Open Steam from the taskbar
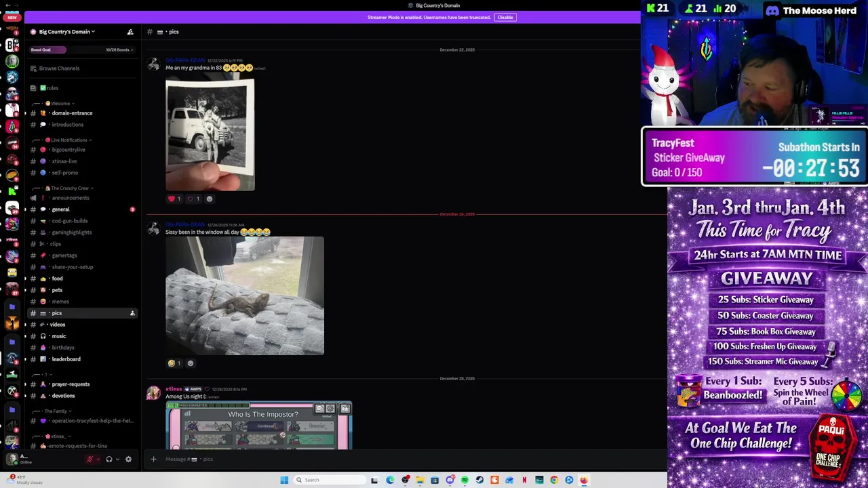Image resolution: width=868 pixels, height=488 pixels. 479,480
